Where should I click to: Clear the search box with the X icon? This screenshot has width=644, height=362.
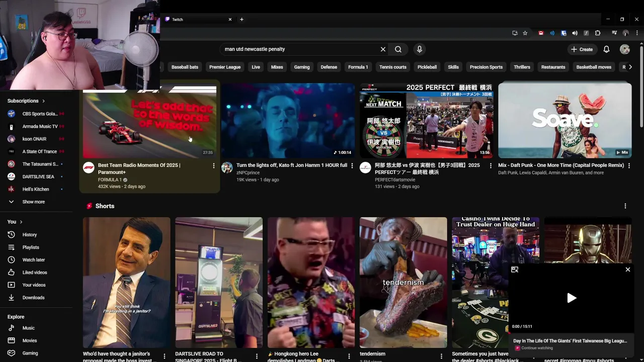383,49
